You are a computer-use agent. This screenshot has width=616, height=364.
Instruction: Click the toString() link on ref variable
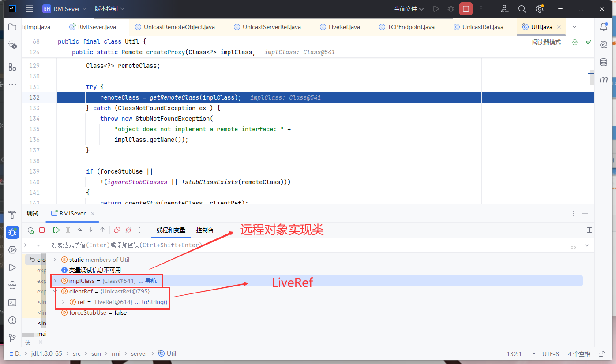tap(154, 302)
